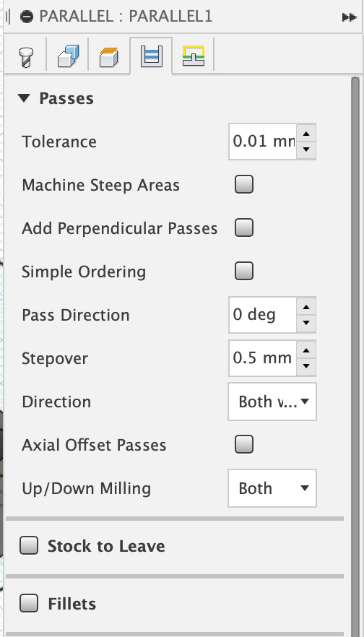Image resolution: width=364 pixels, height=637 pixels.
Task: Open the Direction dropdown
Action: pos(272,402)
